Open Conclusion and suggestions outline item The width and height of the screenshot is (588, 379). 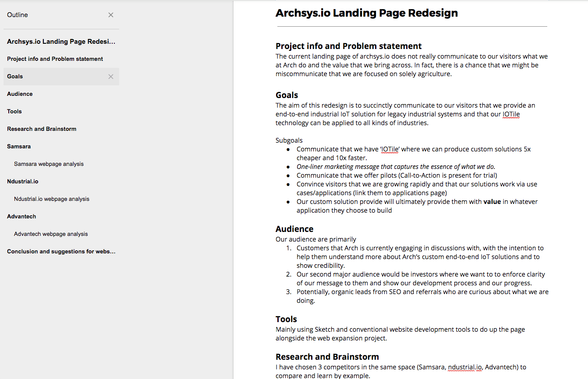click(61, 252)
